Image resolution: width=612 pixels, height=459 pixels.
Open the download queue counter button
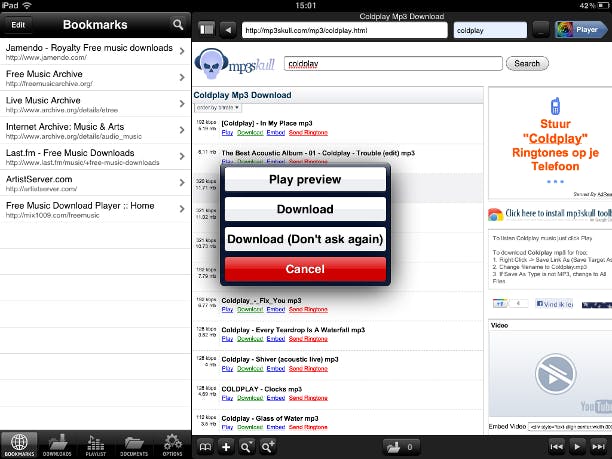[x=401, y=447]
